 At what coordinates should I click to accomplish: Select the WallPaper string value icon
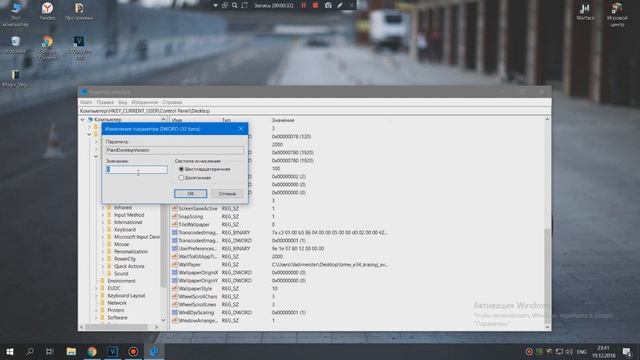(x=174, y=264)
